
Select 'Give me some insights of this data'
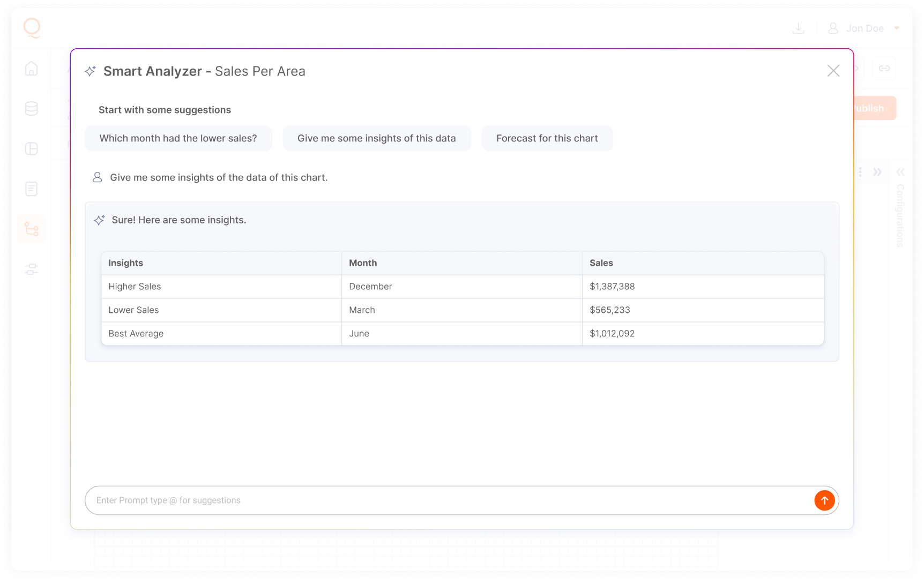376,138
